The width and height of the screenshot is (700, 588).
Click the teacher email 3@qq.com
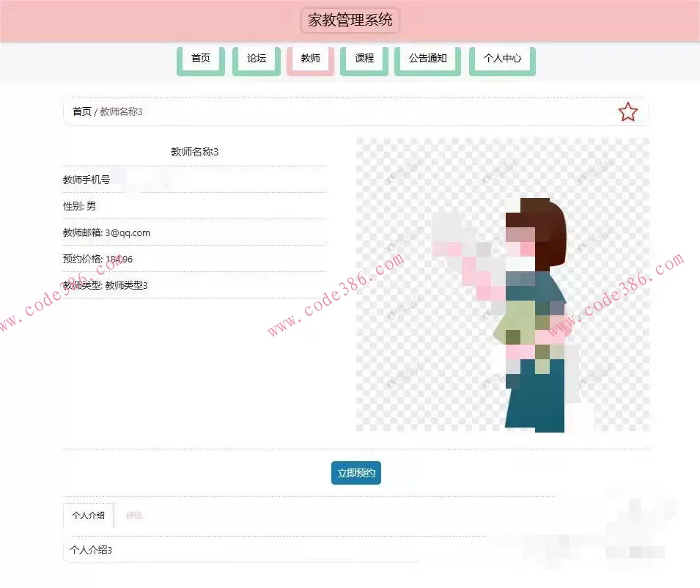point(106,232)
